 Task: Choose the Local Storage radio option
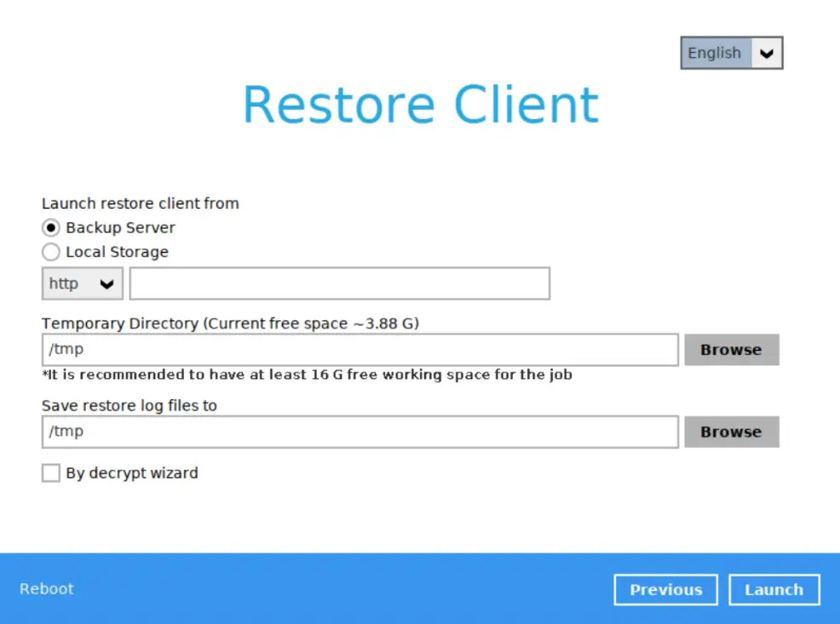point(51,252)
